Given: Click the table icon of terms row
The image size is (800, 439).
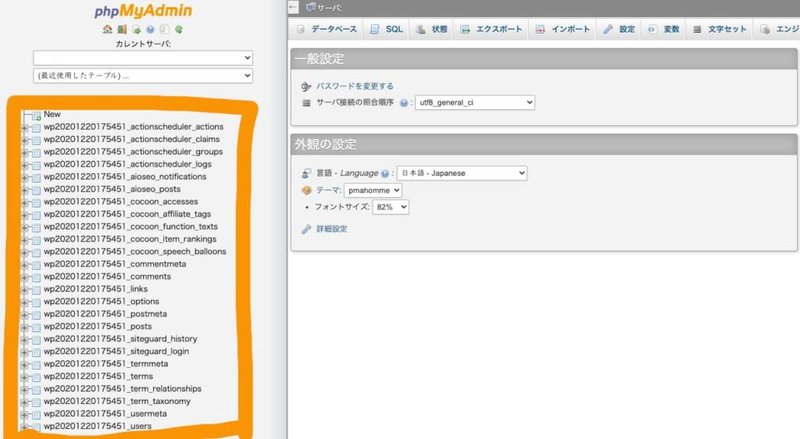Looking at the screenshot, I should (x=36, y=377).
